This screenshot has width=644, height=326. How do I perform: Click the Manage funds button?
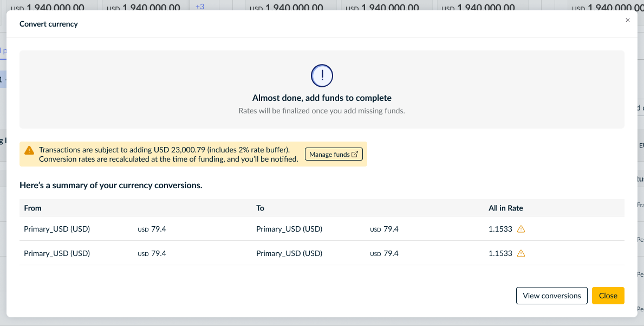click(x=334, y=154)
